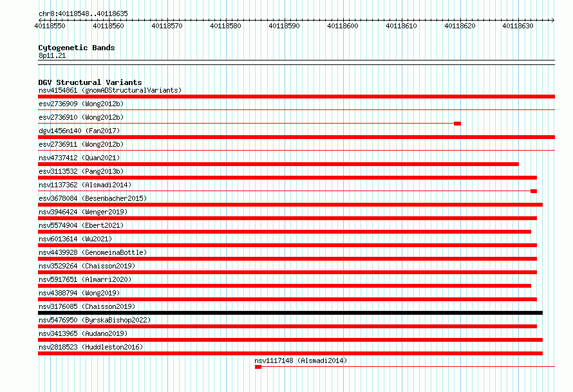The width and height of the screenshot is (573, 392).
Task: Open esv2736911 (Wong2012b) variant label
Action: coord(81,144)
